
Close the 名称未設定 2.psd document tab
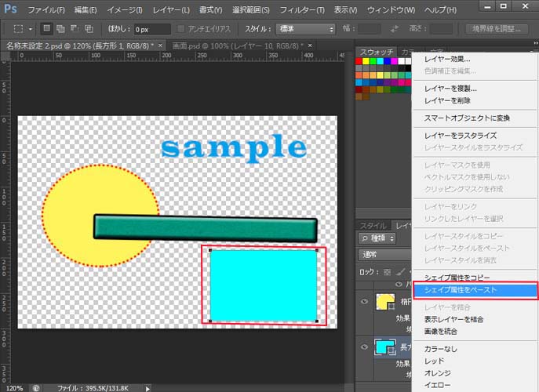coord(160,45)
